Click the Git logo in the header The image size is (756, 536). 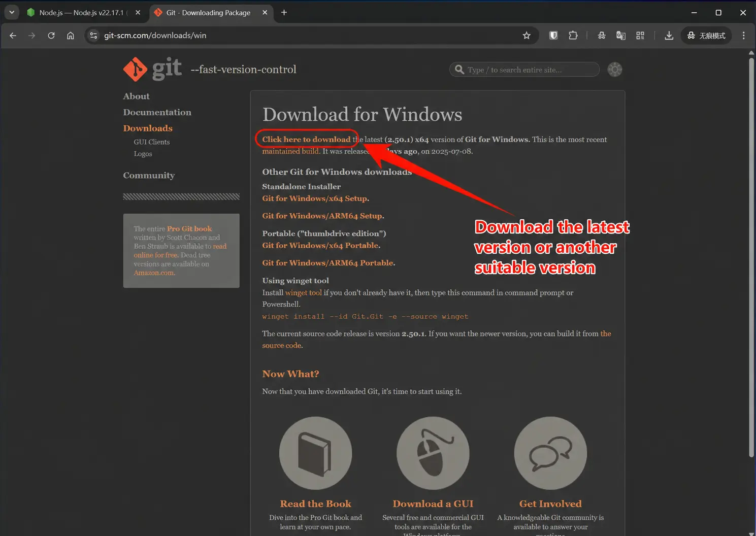coord(152,69)
